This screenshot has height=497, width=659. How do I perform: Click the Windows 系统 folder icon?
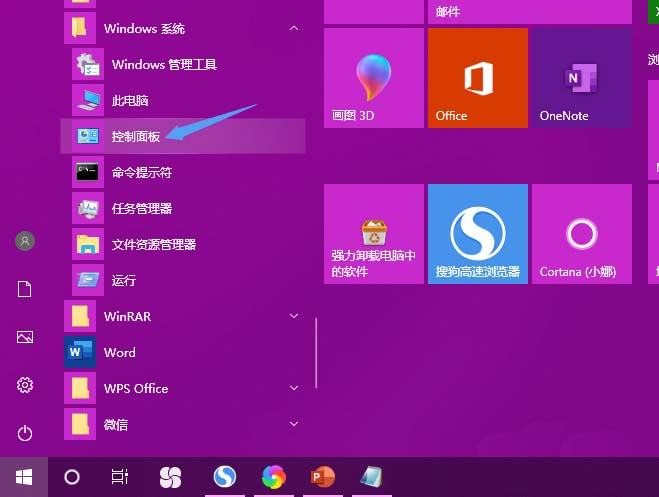[80, 28]
